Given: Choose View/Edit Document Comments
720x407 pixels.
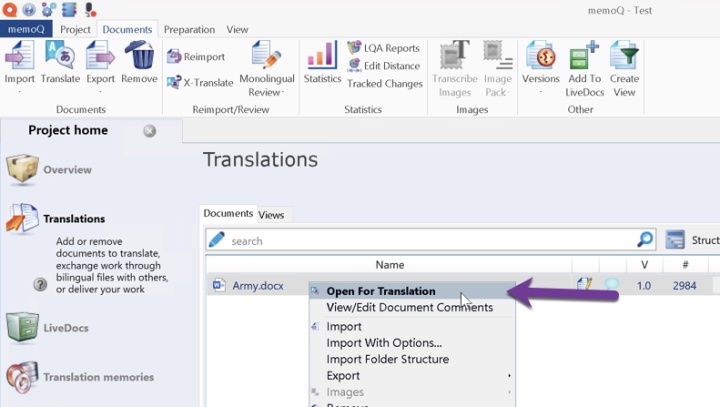Looking at the screenshot, I should [x=412, y=307].
